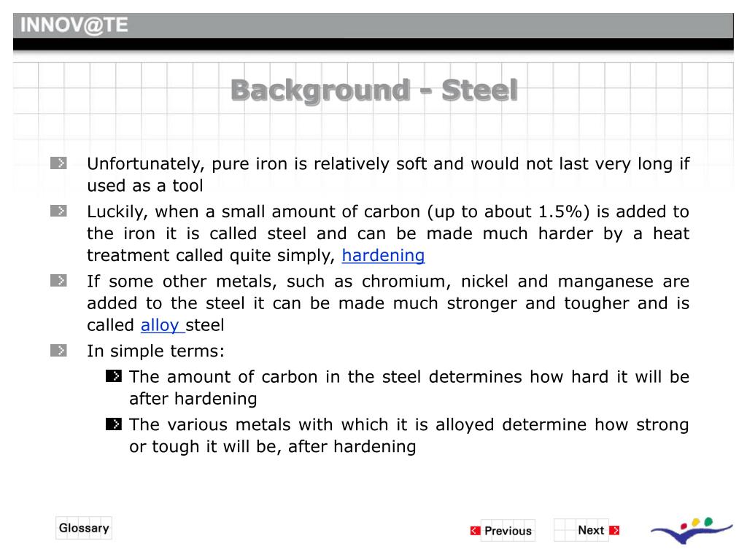Click the black bullet beside 'The amount of carbon'

[x=114, y=376]
